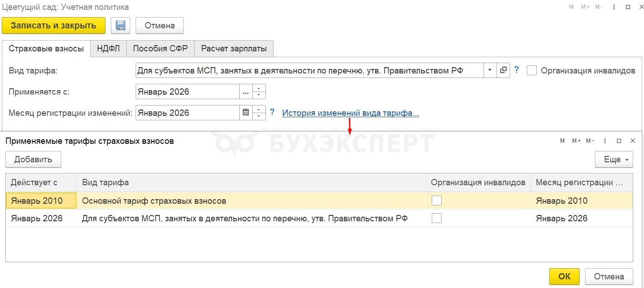Toggle disabled organization checkbox in Январь 2026 row
The height and width of the screenshot is (288, 644).
(436, 219)
